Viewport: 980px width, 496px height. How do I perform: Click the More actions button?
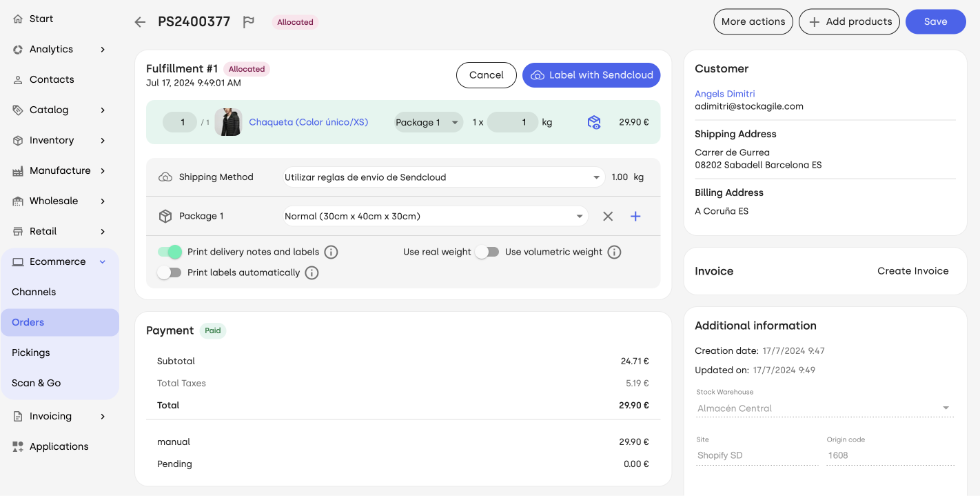[753, 21]
